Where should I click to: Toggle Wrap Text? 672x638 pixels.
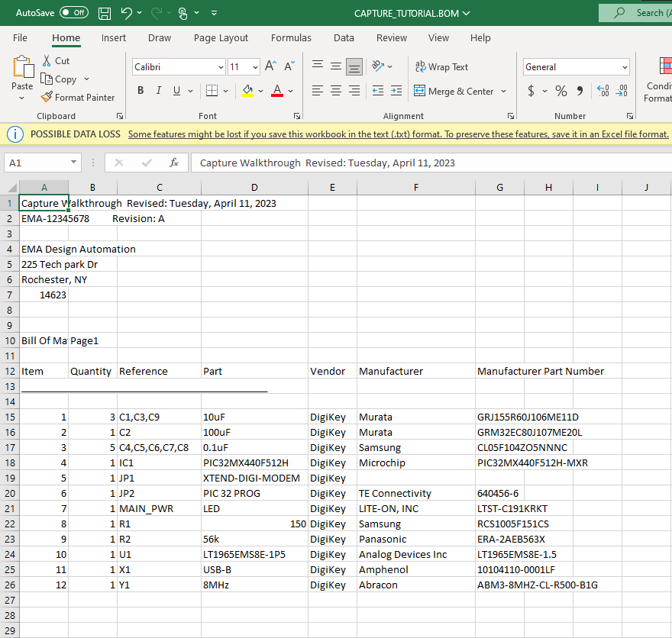(x=441, y=67)
